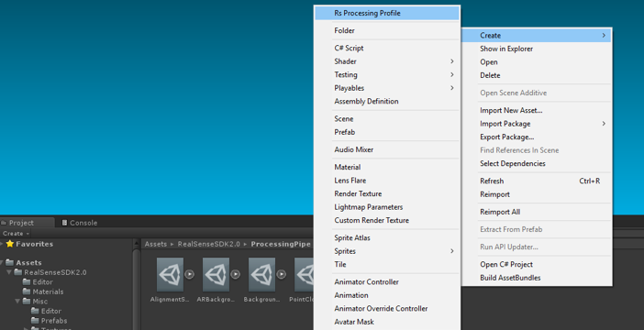Image resolution: width=644 pixels, height=330 pixels.
Task: Expand the Sprites submenu arrow
Action: [x=451, y=251]
